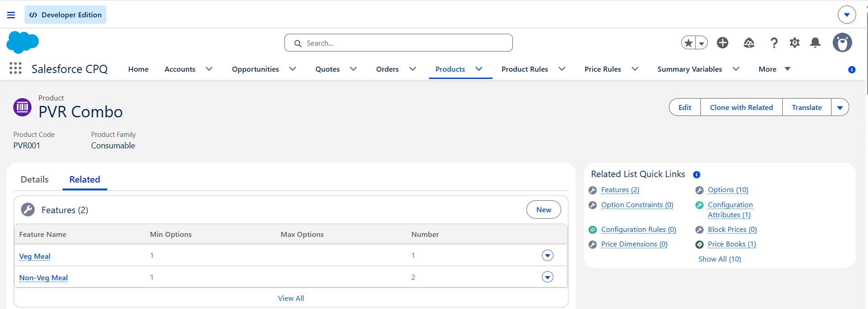Screen dimensions: 868x309
Task: Open row actions for Non-Veg Meal
Action: point(547,277)
